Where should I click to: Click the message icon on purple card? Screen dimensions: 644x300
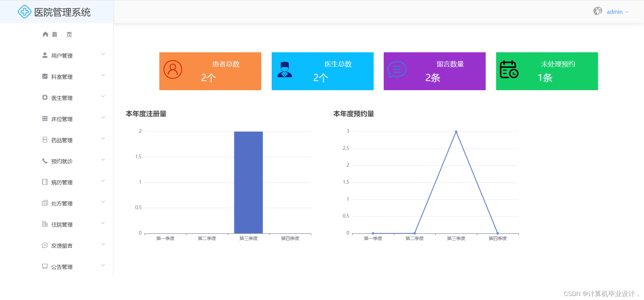point(397,69)
